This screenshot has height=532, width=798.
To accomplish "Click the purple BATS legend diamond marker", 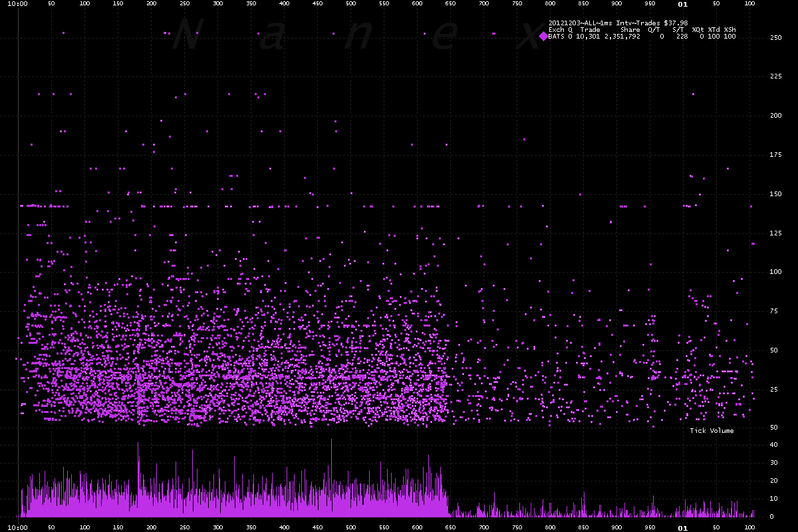I will click(x=543, y=36).
